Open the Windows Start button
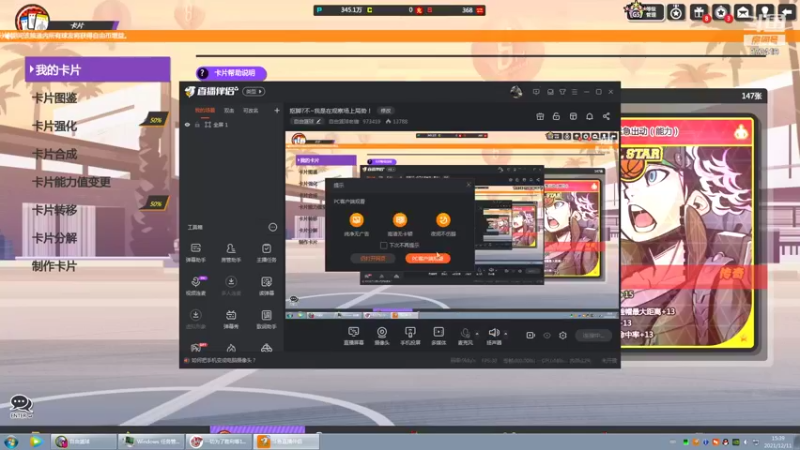The image size is (800, 450). point(11,442)
